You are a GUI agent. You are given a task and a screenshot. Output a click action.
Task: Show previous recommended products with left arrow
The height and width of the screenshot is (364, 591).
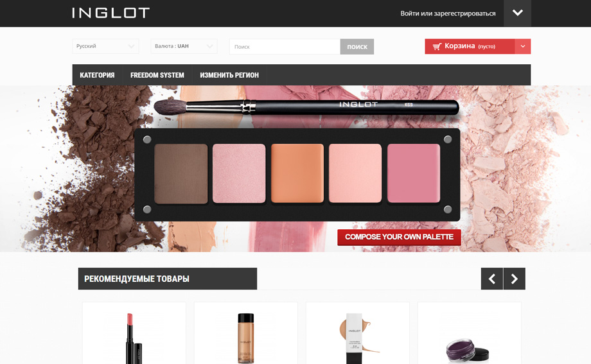click(x=492, y=279)
